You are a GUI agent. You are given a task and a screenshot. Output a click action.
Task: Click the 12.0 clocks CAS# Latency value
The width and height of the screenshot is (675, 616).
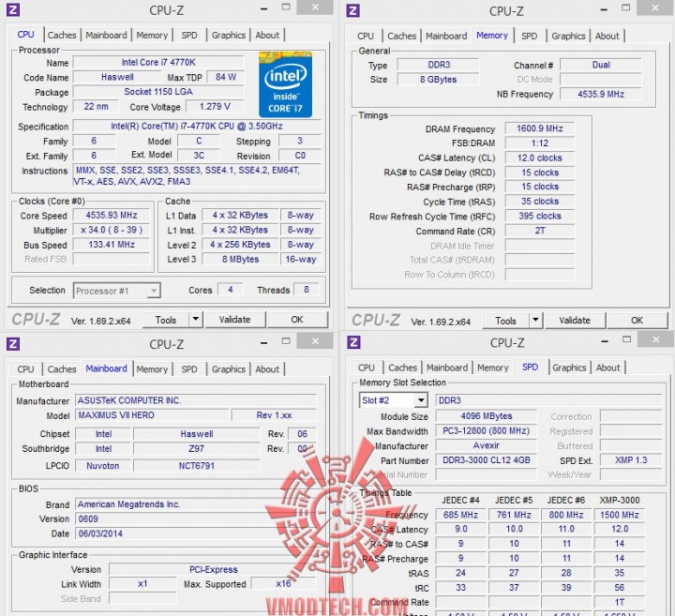pyautogui.click(x=539, y=158)
